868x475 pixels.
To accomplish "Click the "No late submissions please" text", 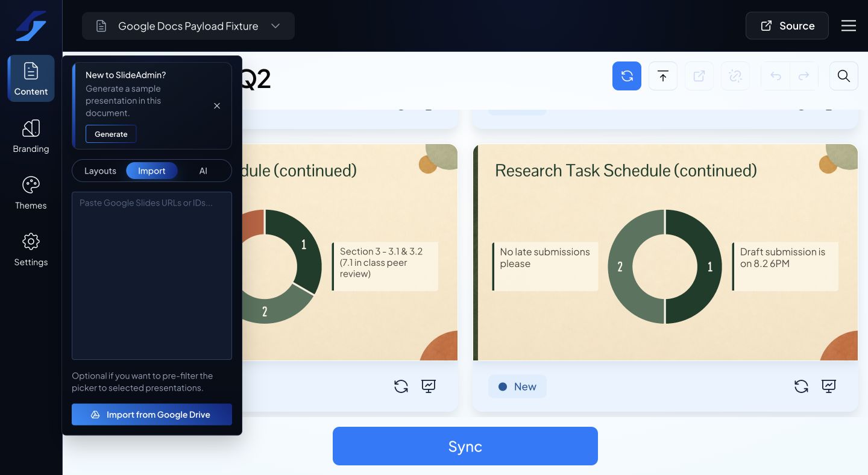I will [x=545, y=257].
